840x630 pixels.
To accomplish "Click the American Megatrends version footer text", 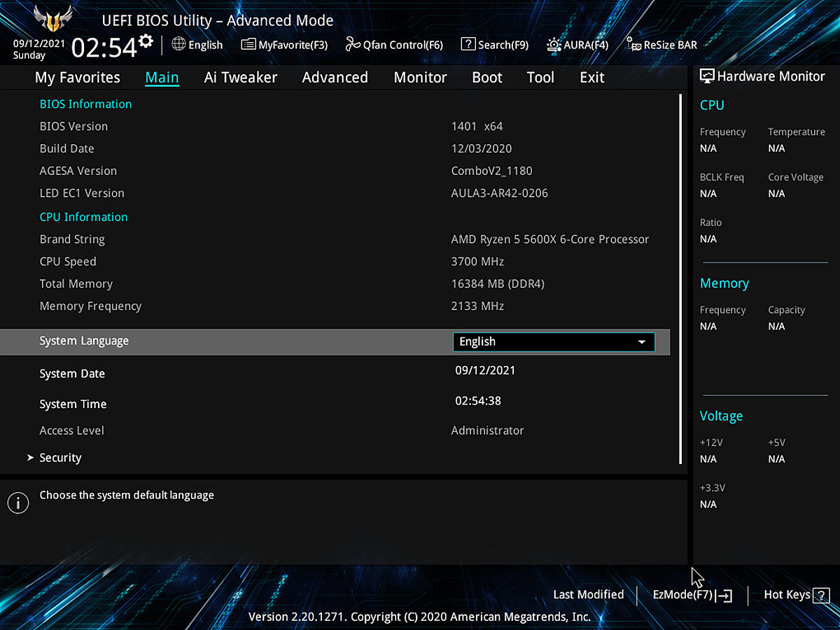I will pos(420,617).
